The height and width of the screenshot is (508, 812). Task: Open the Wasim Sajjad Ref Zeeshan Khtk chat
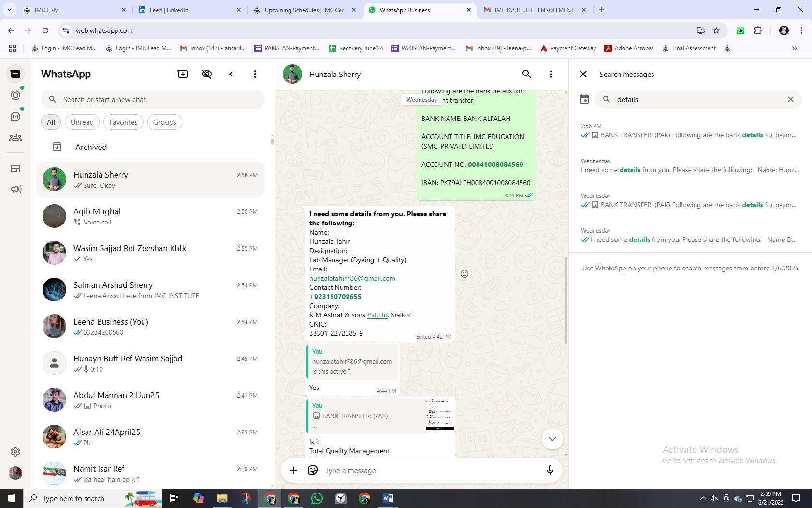151,253
